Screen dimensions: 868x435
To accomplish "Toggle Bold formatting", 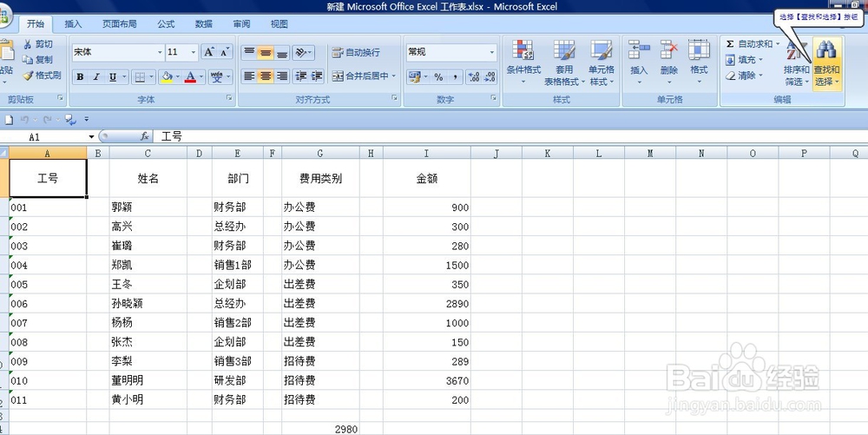I will pyautogui.click(x=80, y=77).
